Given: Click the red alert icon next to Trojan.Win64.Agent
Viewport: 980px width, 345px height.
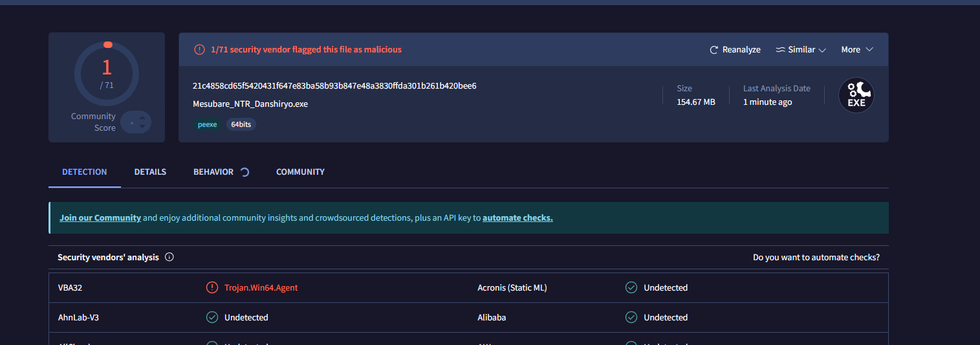Looking at the screenshot, I should pyautogui.click(x=212, y=287).
